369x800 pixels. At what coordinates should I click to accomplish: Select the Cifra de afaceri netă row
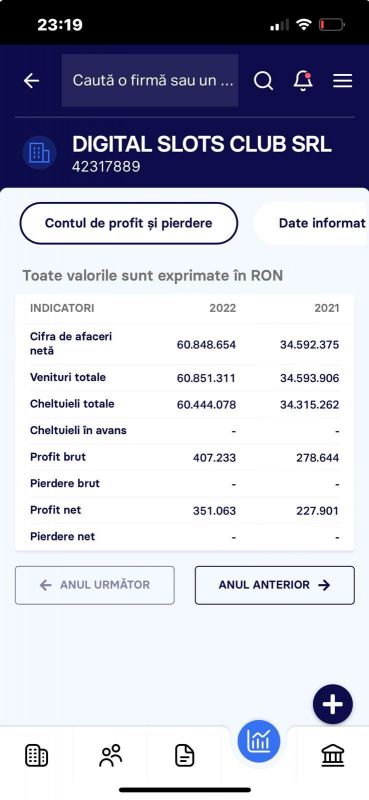[184, 344]
